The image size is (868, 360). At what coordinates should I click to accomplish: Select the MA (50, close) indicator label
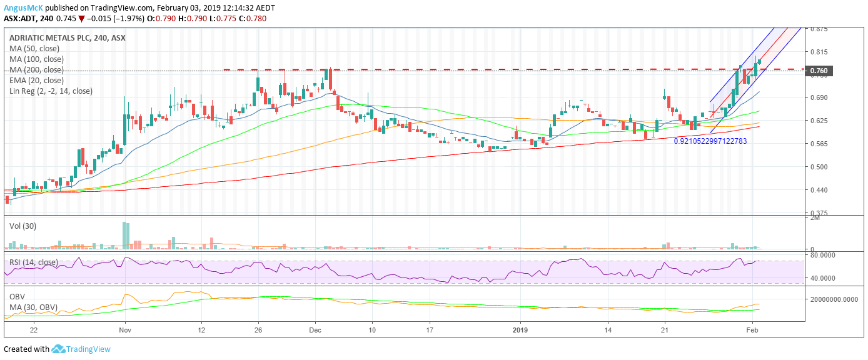(34, 48)
